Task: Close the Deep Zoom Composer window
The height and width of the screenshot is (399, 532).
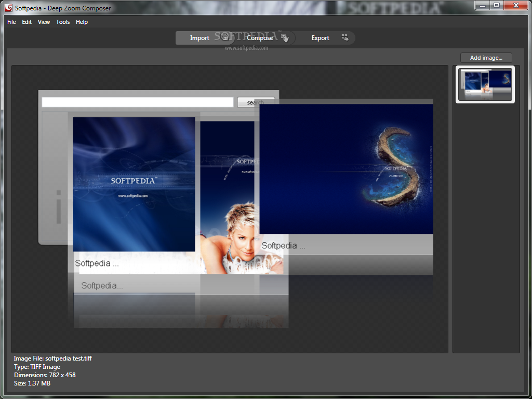Action: point(516,5)
